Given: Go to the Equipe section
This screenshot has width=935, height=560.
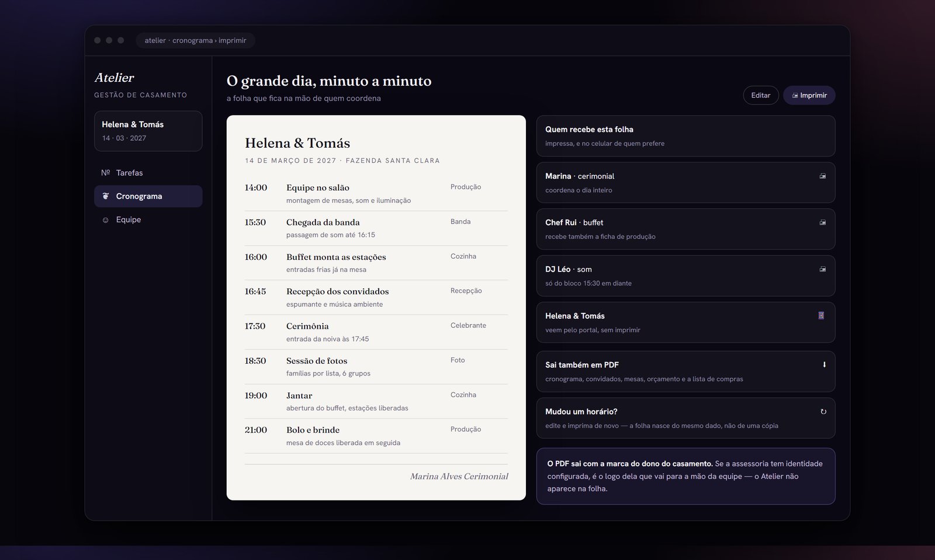Looking at the screenshot, I should pos(148,220).
